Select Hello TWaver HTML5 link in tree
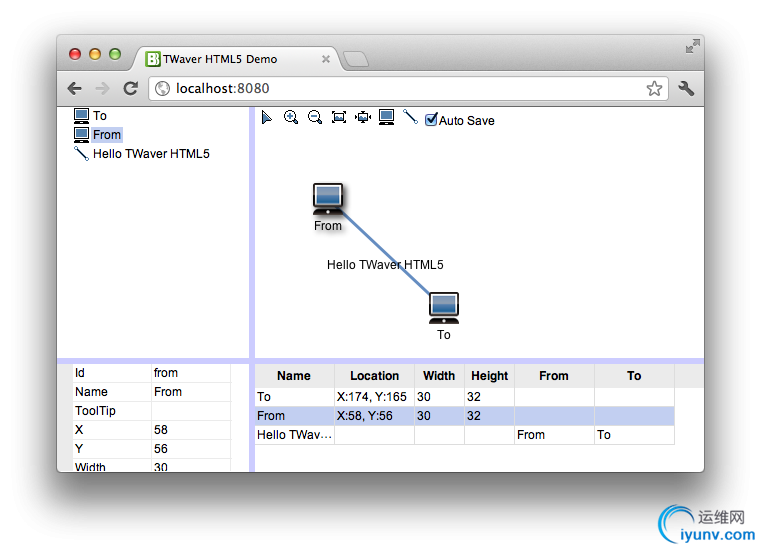761x551 pixels. (x=151, y=154)
